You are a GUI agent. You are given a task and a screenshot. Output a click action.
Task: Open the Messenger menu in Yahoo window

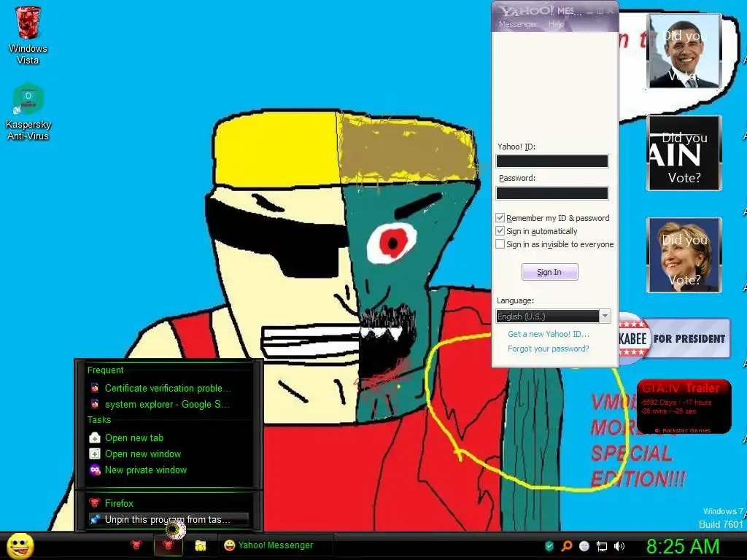[517, 24]
